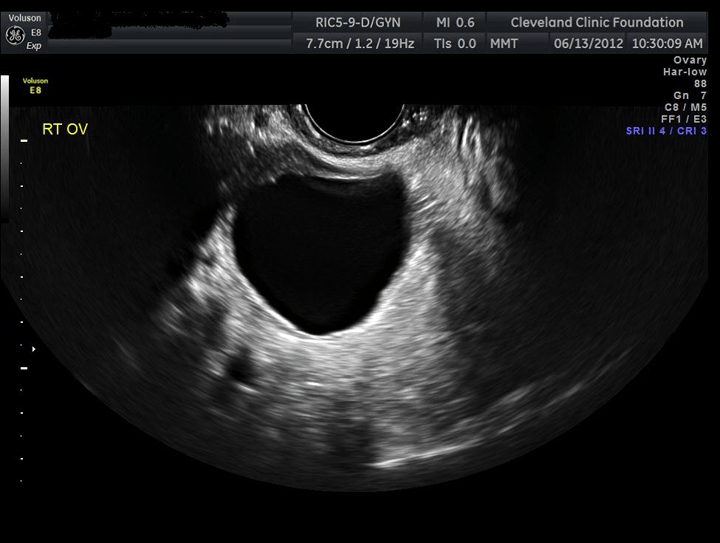The height and width of the screenshot is (543, 720).
Task: Click the Gn 7 gain value
Action: [690, 95]
